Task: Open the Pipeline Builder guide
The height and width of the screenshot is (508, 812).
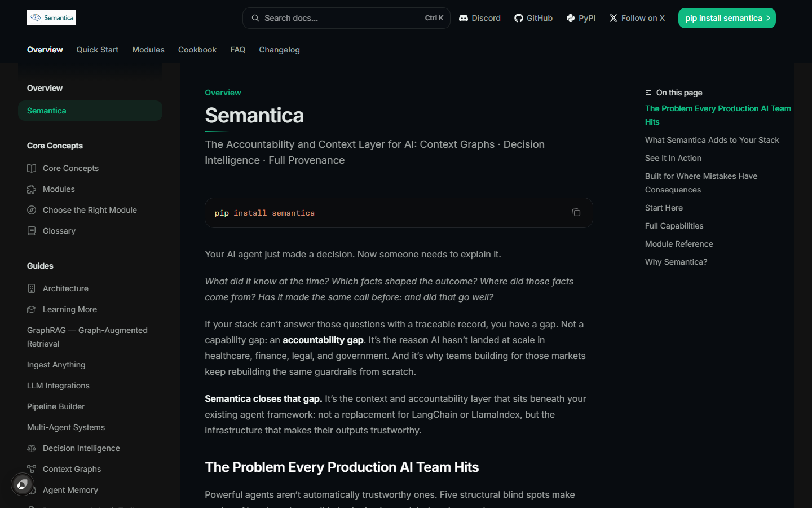Action: pyautogui.click(x=90, y=406)
